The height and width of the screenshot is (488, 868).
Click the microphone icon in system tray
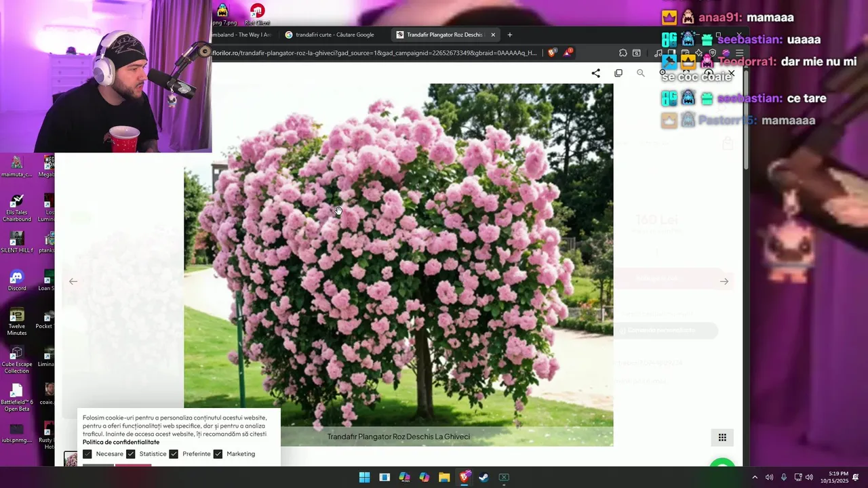[783, 477]
